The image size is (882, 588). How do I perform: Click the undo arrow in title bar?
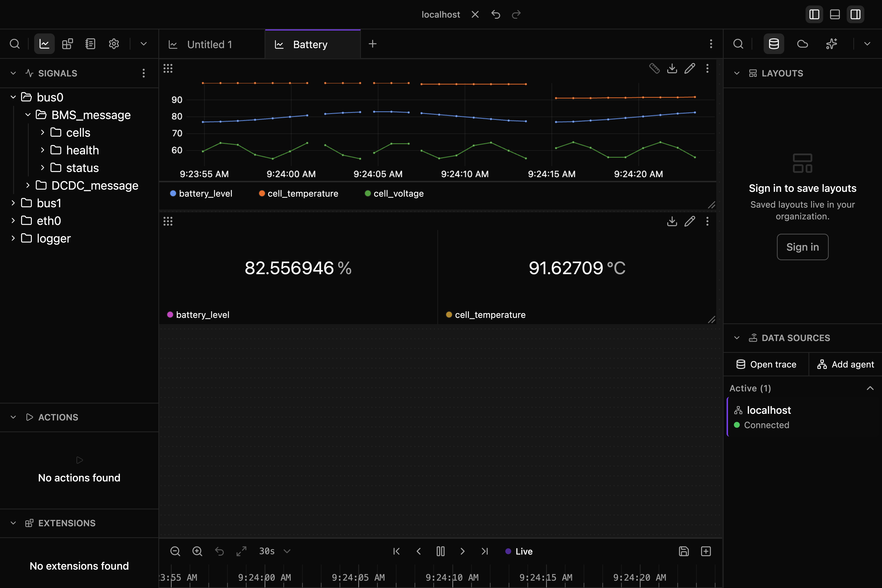pyautogui.click(x=496, y=15)
